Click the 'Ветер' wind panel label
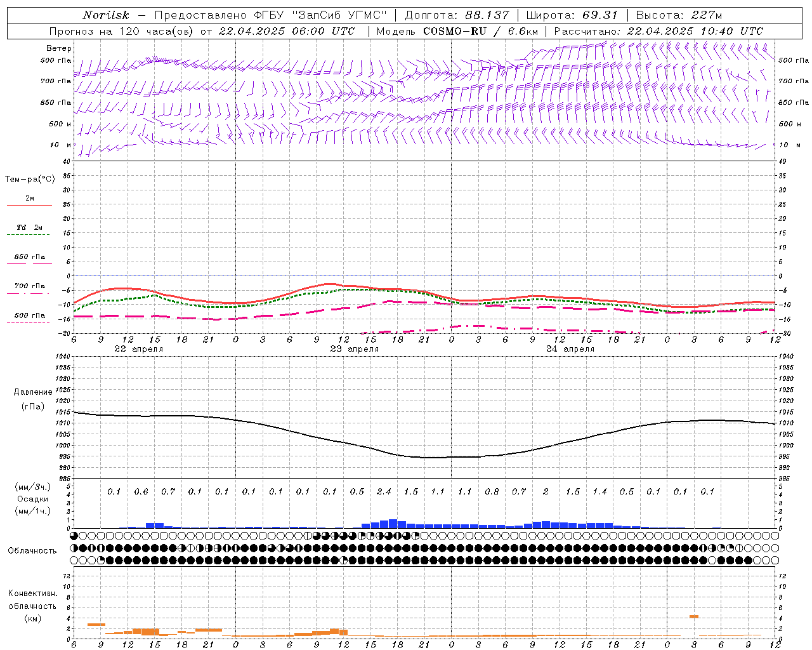 58,48
